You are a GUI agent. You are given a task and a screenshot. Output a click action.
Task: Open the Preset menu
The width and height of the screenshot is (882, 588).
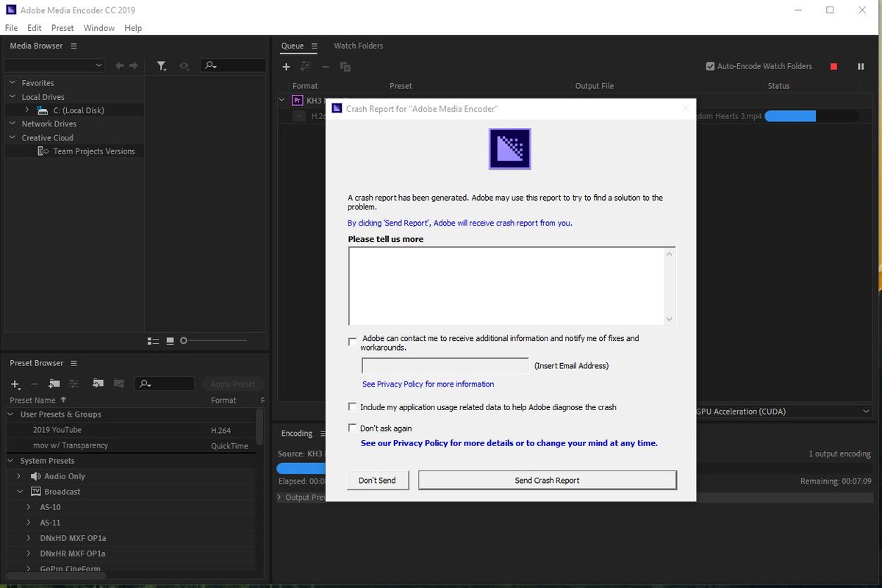pyautogui.click(x=62, y=28)
